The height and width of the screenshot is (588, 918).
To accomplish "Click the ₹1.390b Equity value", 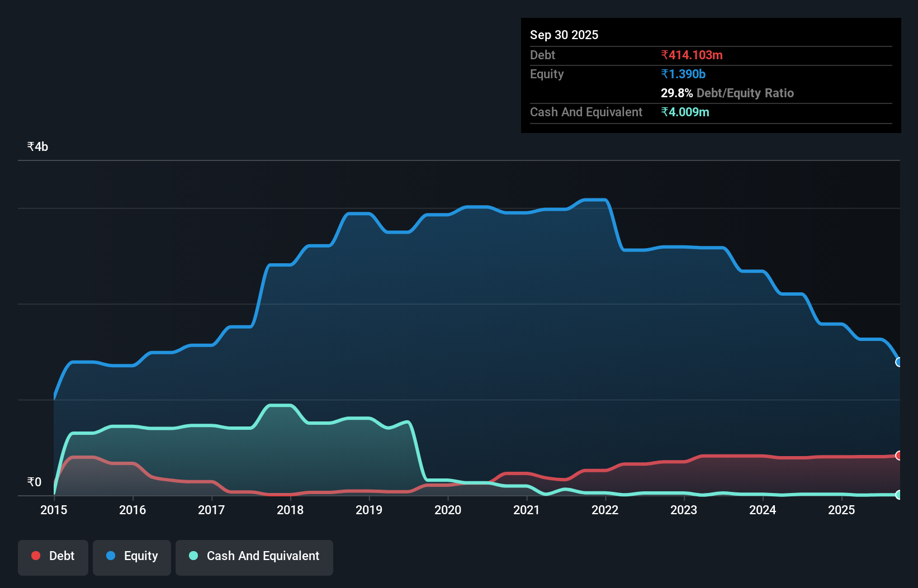I will tap(683, 74).
